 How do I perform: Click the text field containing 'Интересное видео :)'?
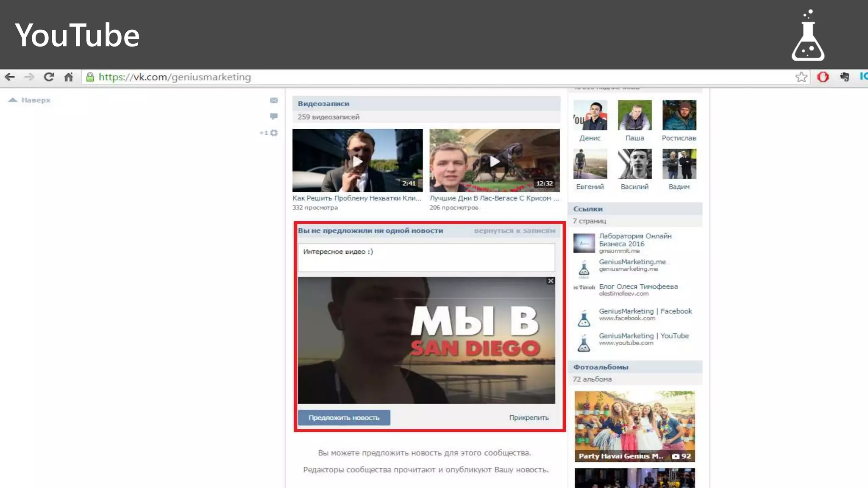tap(426, 257)
